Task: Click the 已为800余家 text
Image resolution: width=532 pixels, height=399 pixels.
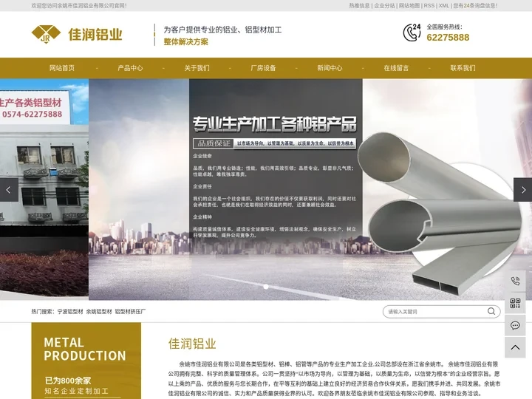Action: (68, 381)
